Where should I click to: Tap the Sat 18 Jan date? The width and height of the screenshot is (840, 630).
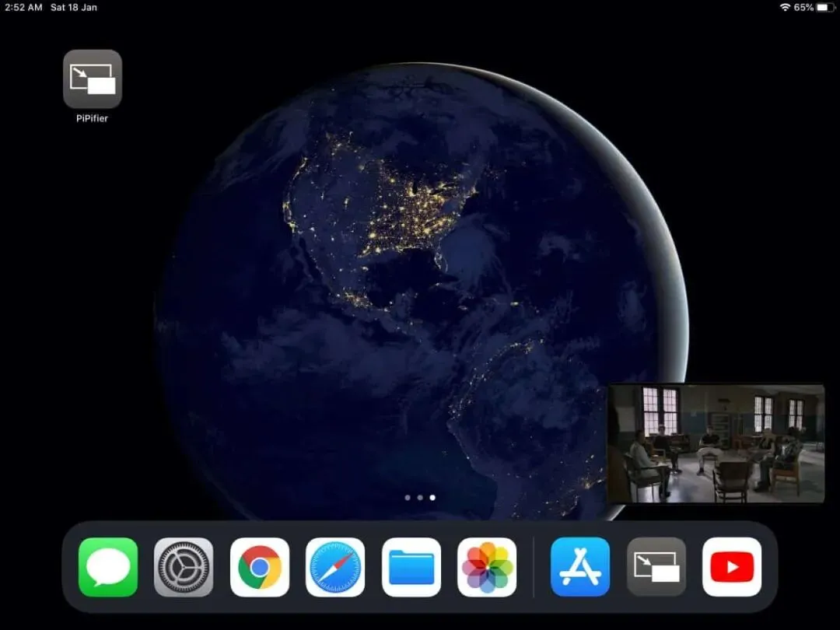(x=74, y=8)
